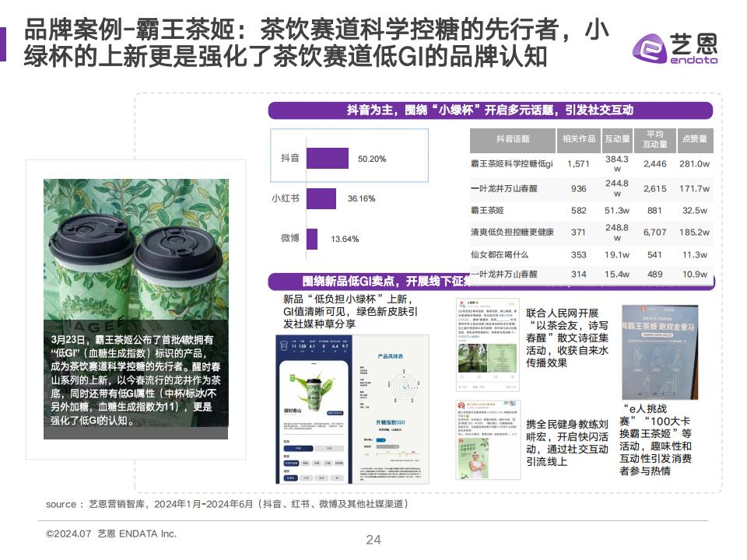Select the 185.2w likes cell
Viewport: 747px width, 560px height.
click(x=695, y=233)
